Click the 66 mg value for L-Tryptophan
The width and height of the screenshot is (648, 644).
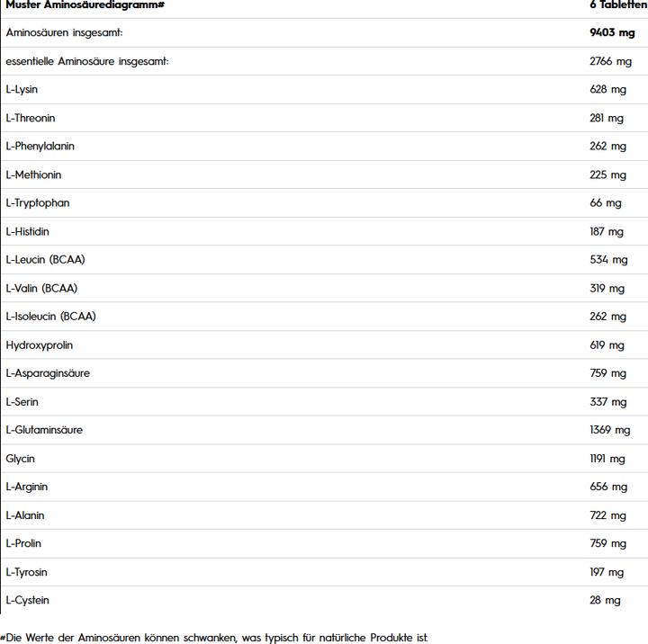coord(606,202)
